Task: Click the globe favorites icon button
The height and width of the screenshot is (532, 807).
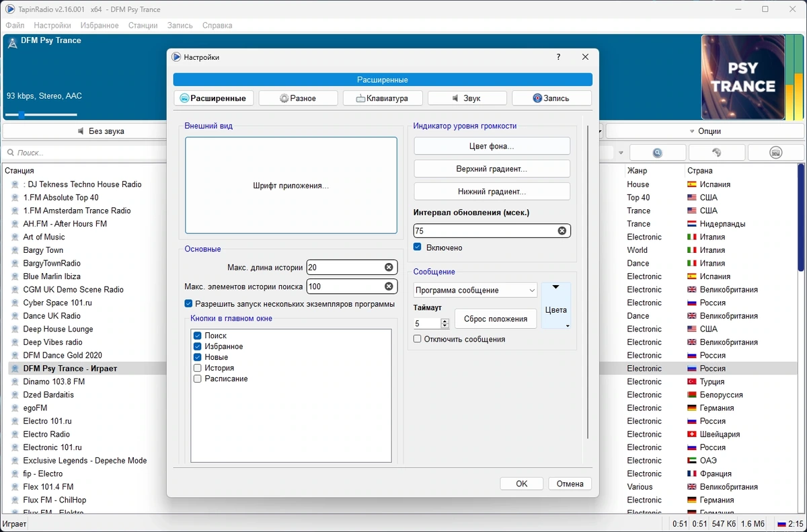Action: [x=716, y=153]
